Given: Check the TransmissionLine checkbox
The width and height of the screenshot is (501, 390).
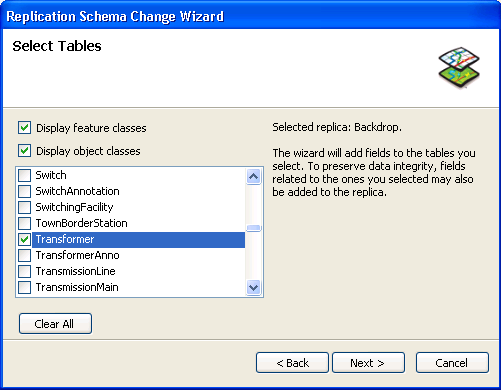Looking at the screenshot, I should point(24,271).
